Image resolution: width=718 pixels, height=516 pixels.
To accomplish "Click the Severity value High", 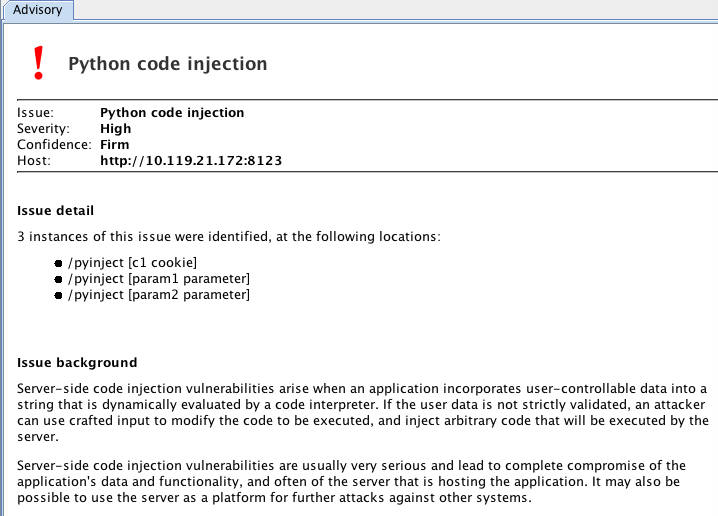I will point(115,129).
